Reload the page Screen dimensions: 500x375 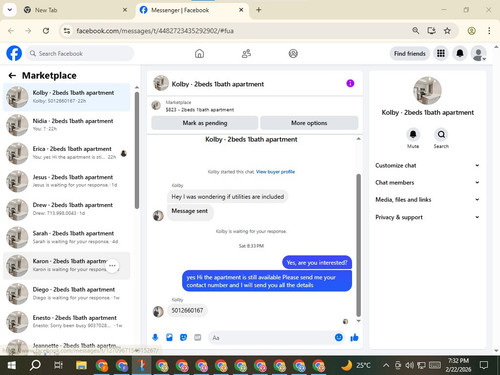click(x=46, y=31)
